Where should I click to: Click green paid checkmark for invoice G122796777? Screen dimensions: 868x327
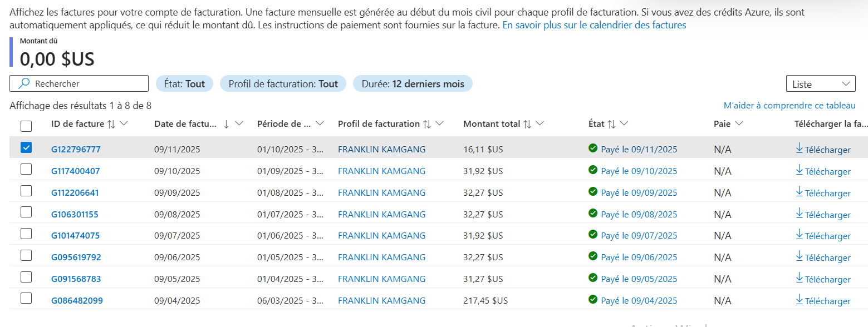pos(593,148)
